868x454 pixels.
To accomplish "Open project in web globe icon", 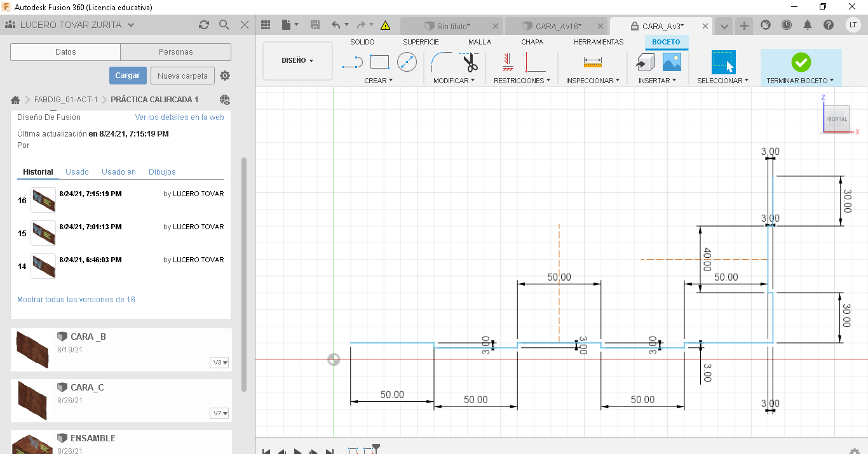I will [224, 100].
